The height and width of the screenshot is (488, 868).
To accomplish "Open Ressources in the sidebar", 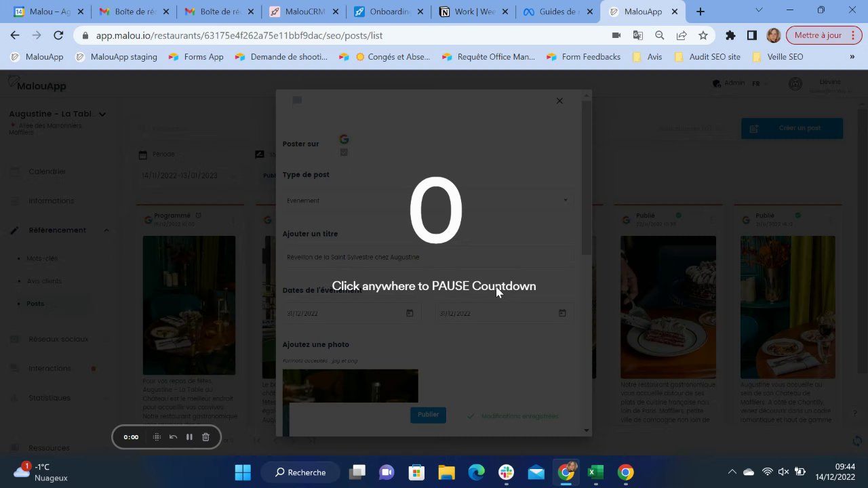I will point(49,448).
